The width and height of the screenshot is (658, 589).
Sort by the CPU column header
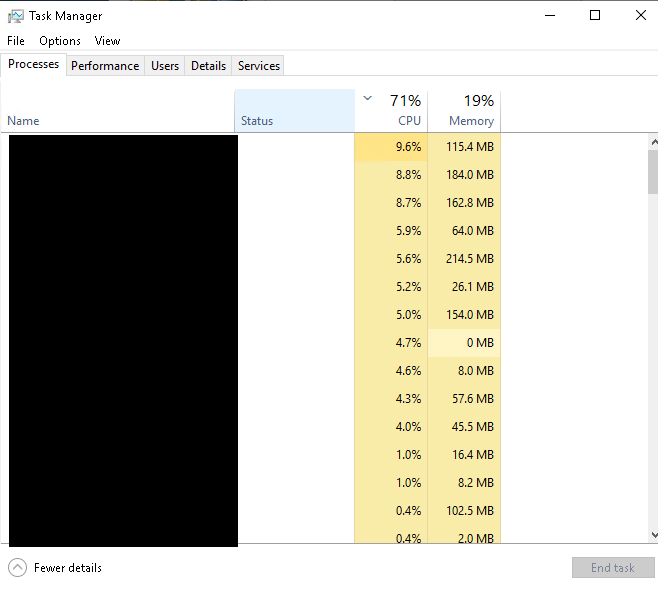(391, 111)
